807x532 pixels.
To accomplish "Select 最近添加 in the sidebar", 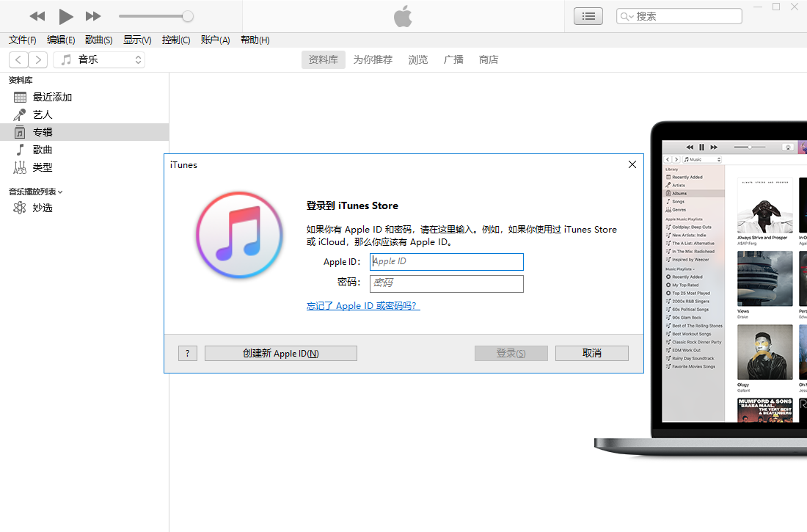I will [x=84, y=98].
